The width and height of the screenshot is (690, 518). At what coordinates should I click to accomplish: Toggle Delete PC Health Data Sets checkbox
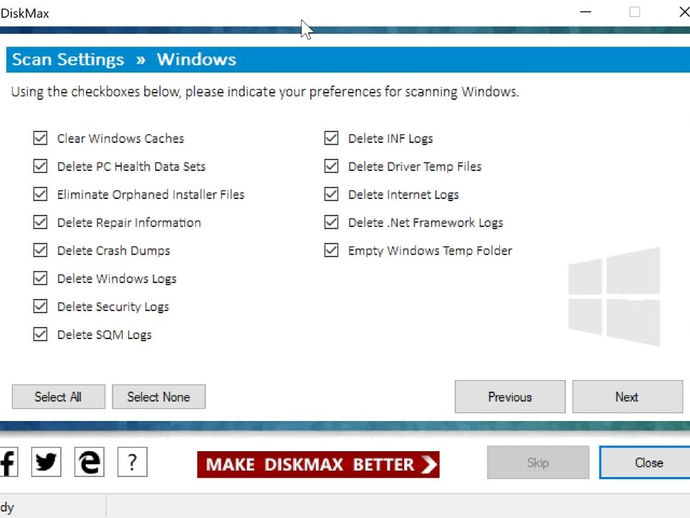click(x=40, y=166)
